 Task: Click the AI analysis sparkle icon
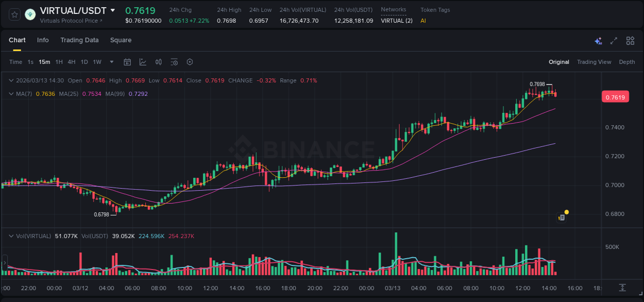[x=598, y=40]
